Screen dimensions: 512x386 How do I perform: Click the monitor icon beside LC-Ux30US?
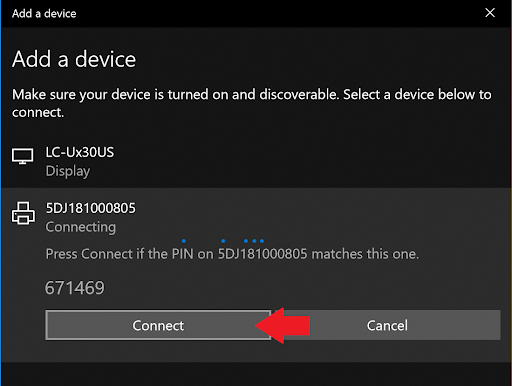(x=23, y=156)
